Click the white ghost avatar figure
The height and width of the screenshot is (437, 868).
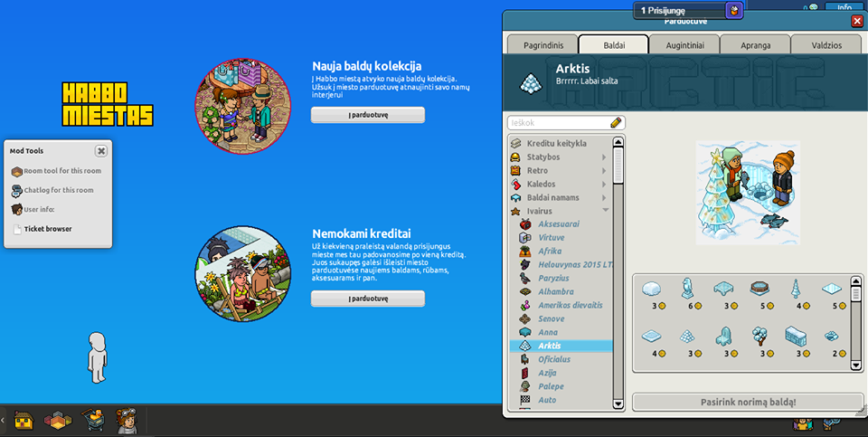click(x=97, y=357)
